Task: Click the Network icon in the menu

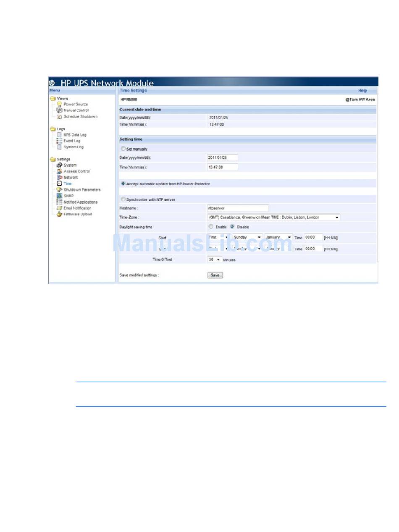Action: click(60, 177)
